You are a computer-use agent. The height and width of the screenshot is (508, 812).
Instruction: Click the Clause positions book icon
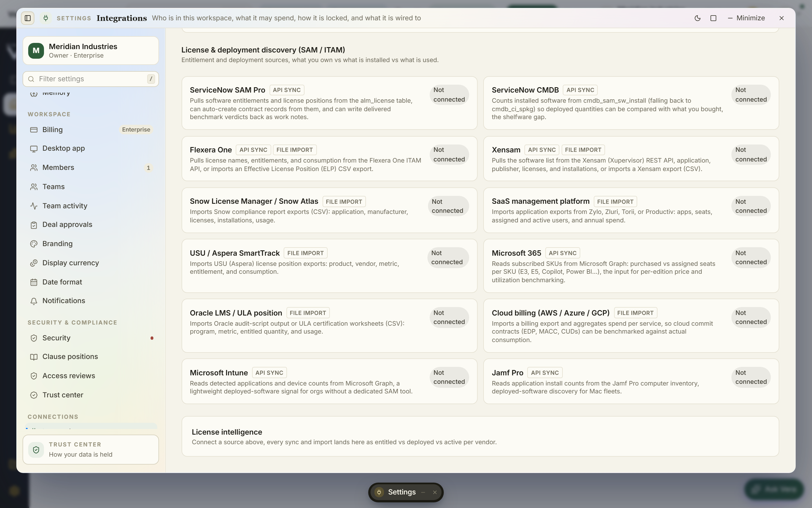34,357
